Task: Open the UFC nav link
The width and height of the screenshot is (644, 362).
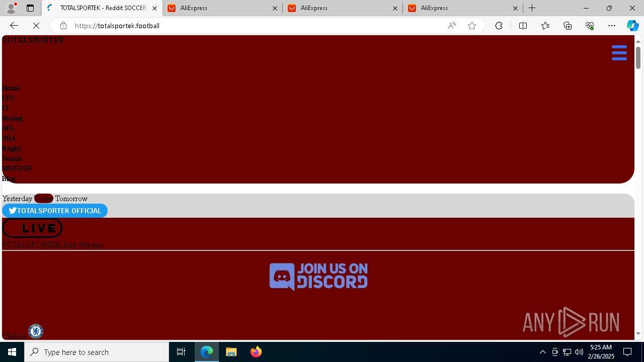Action: [x=9, y=98]
